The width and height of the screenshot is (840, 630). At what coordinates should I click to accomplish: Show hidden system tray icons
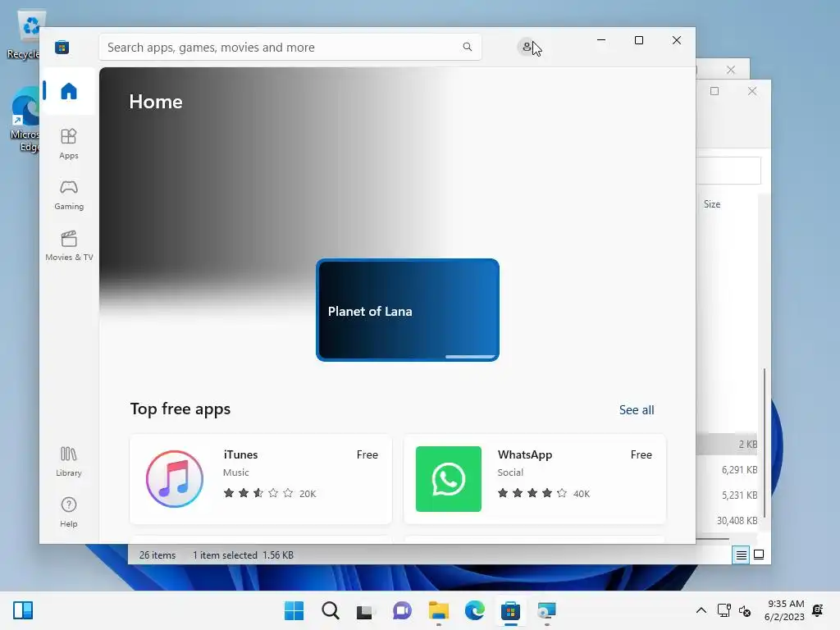pyautogui.click(x=701, y=610)
